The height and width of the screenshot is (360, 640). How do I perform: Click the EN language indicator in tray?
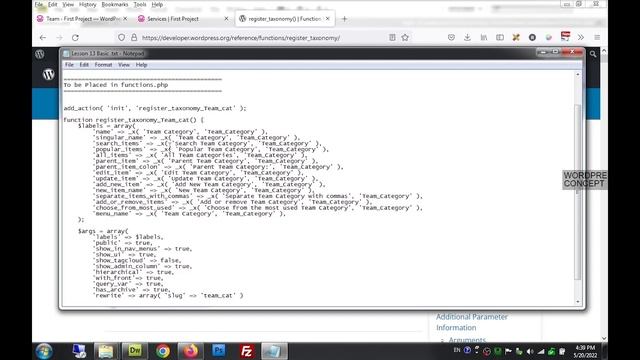457,350
